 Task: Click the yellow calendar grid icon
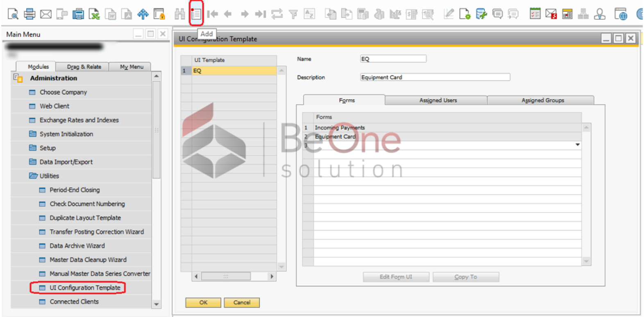567,14
